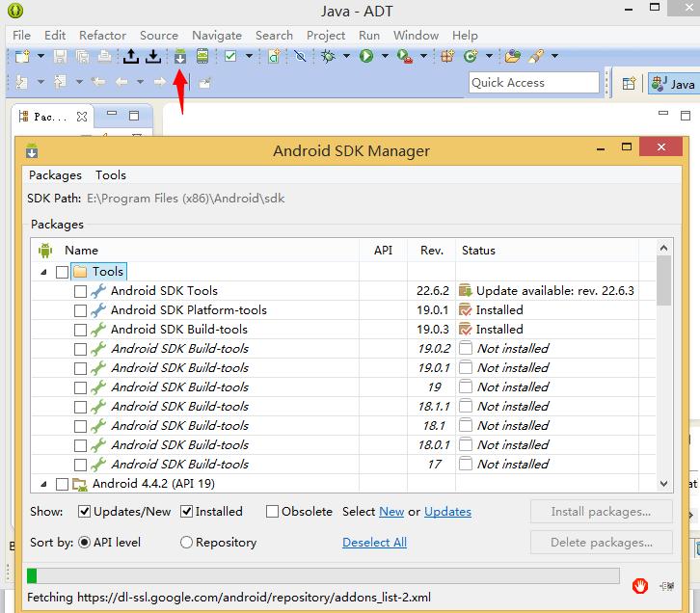Open the Open Perspective icon
The height and width of the screenshot is (613, 700).
click(629, 84)
